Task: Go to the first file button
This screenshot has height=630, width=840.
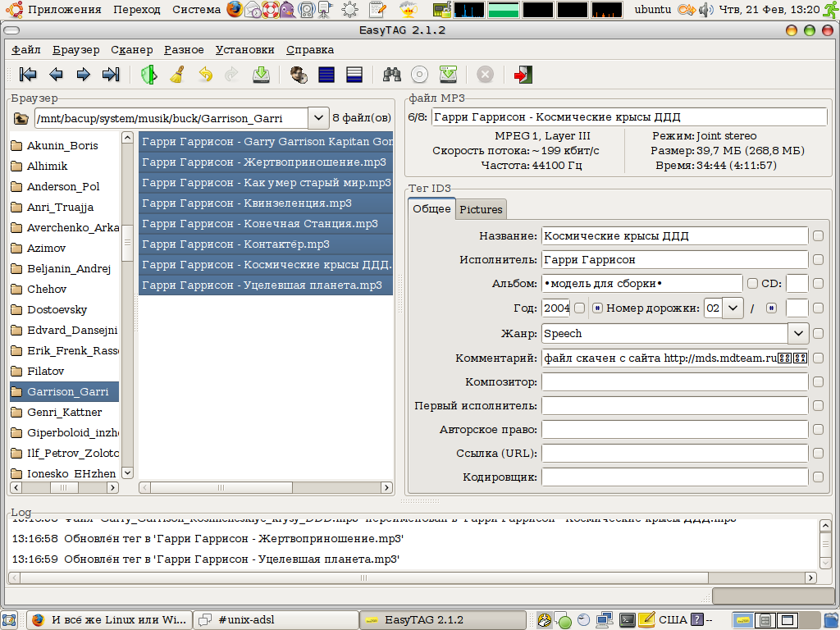Action: [x=28, y=75]
